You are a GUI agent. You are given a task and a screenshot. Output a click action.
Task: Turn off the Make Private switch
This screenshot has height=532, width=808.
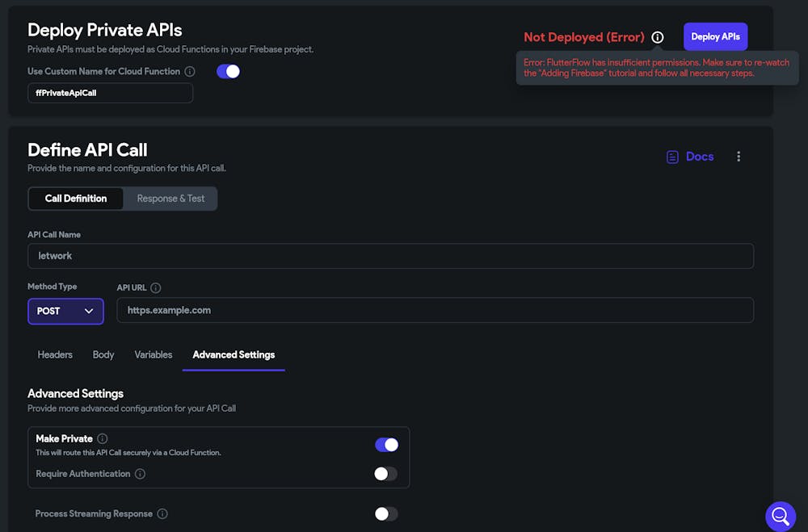(x=386, y=445)
